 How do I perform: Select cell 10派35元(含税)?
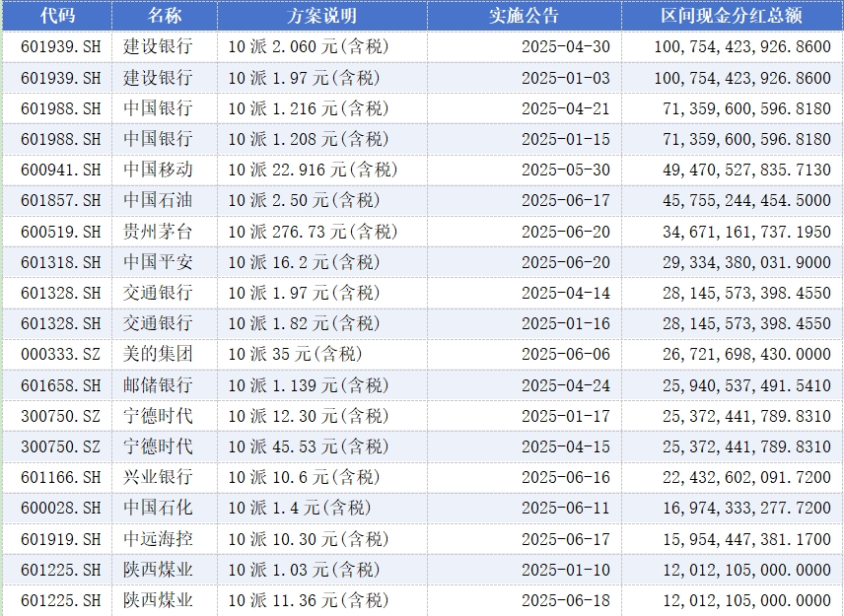(321, 355)
